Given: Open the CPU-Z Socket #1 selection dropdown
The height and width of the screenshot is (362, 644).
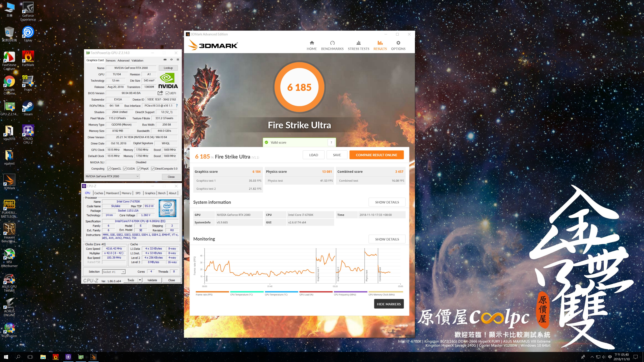Looking at the screenshot, I should pos(114,272).
